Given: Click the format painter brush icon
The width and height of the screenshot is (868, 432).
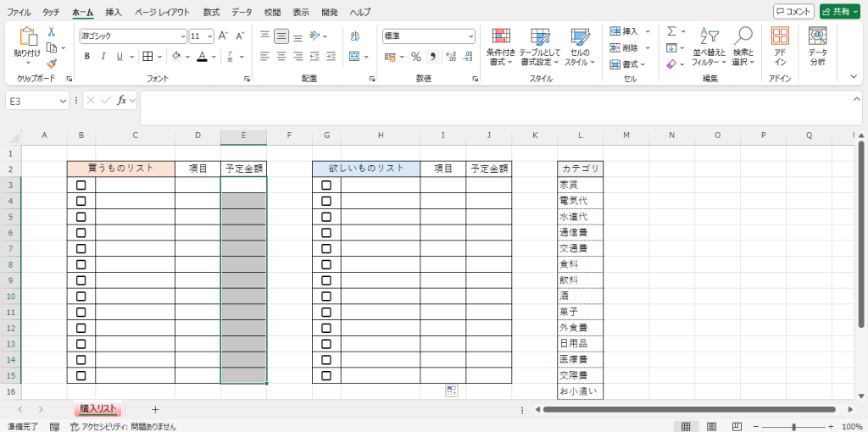Looking at the screenshot, I should coord(52,64).
